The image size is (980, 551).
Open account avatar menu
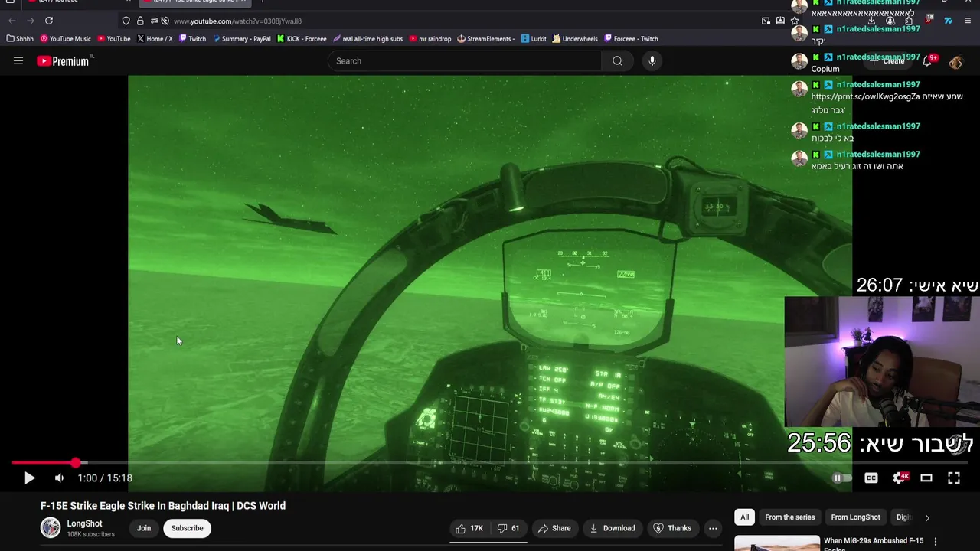point(956,62)
